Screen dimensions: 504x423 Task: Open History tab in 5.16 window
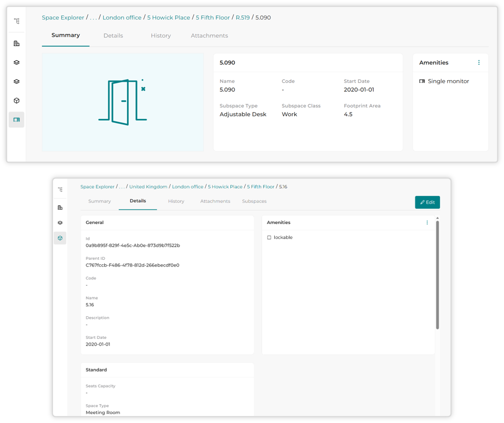coord(176,201)
